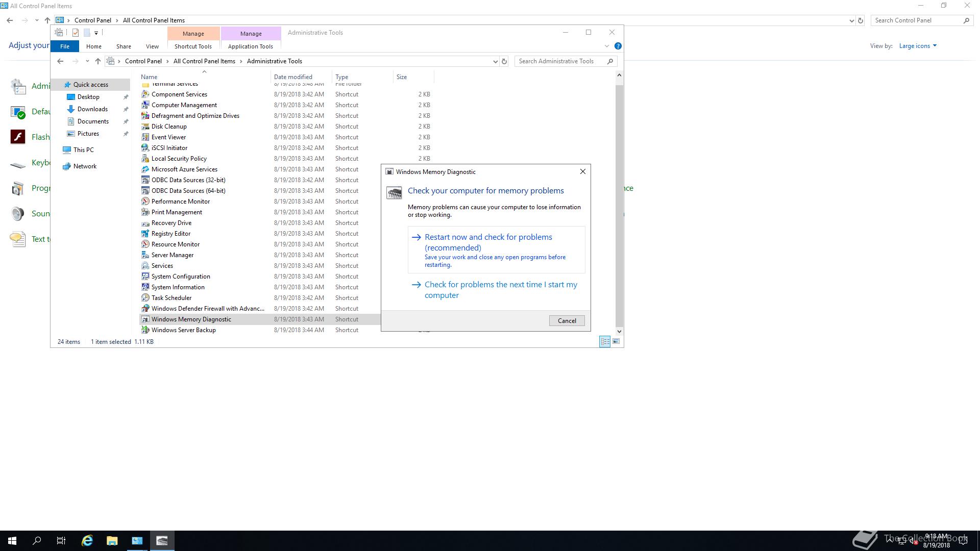
Task: Sort file list by Type column
Action: 362,77
